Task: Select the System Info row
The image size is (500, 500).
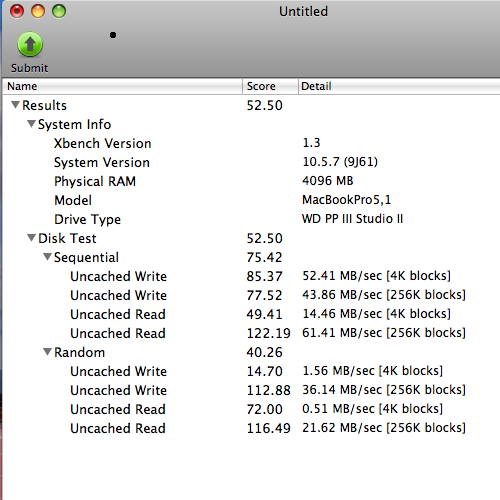Action: (251, 124)
